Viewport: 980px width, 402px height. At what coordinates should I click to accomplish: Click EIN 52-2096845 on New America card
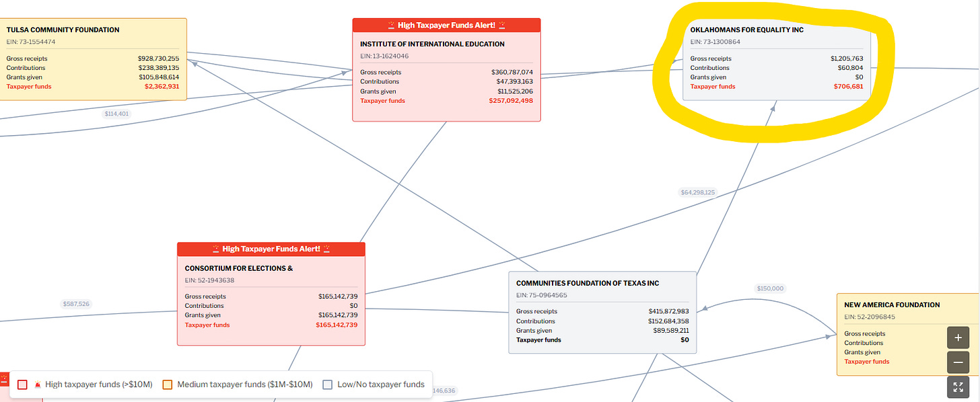click(869, 317)
